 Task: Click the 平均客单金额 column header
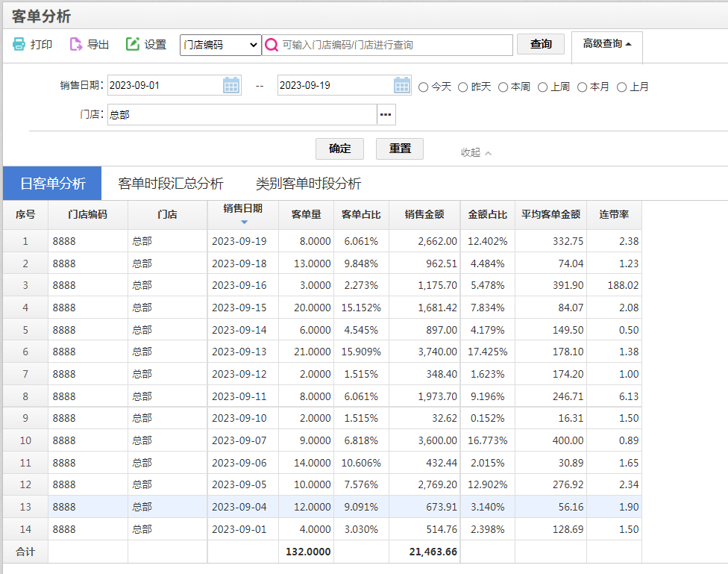(x=550, y=215)
